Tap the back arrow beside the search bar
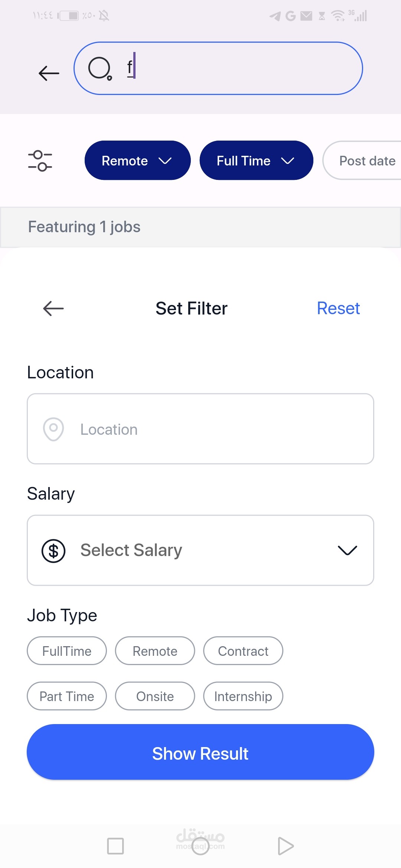 [49, 73]
